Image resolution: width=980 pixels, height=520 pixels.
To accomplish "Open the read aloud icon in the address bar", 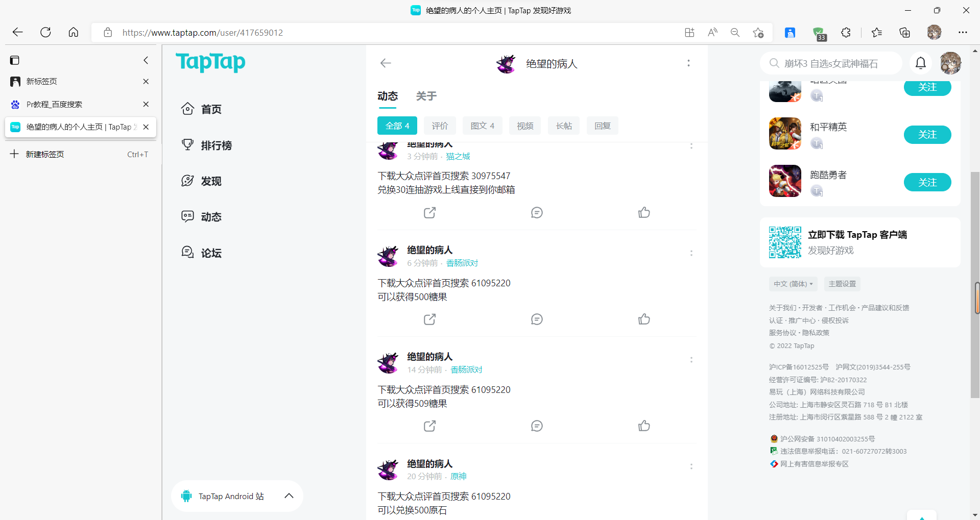I will pos(712,32).
